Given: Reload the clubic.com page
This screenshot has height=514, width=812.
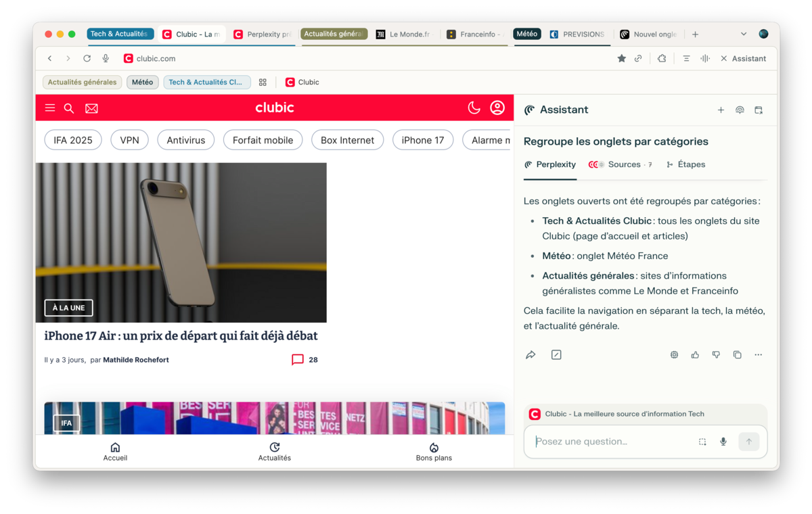Looking at the screenshot, I should [x=87, y=59].
